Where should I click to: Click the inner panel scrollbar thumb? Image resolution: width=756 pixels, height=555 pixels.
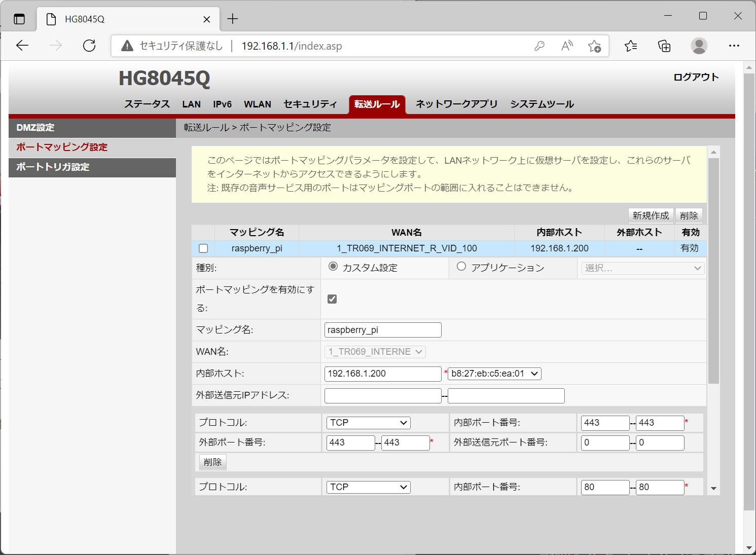click(713, 271)
